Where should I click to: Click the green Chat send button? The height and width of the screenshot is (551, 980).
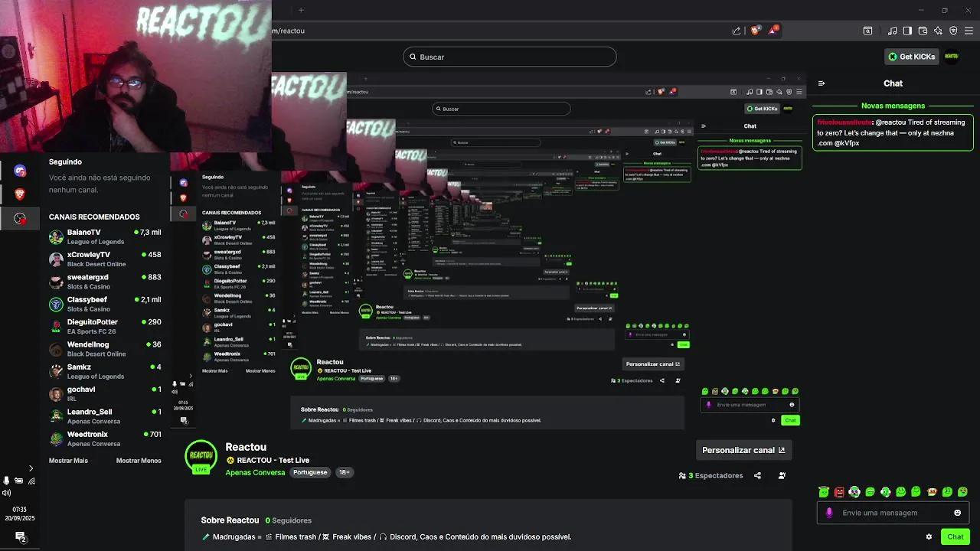(955, 536)
